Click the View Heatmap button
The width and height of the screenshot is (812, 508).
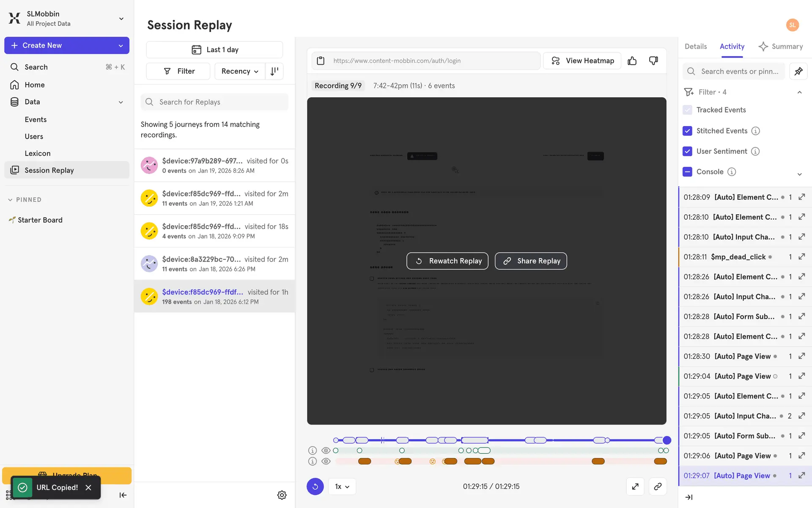click(582, 61)
